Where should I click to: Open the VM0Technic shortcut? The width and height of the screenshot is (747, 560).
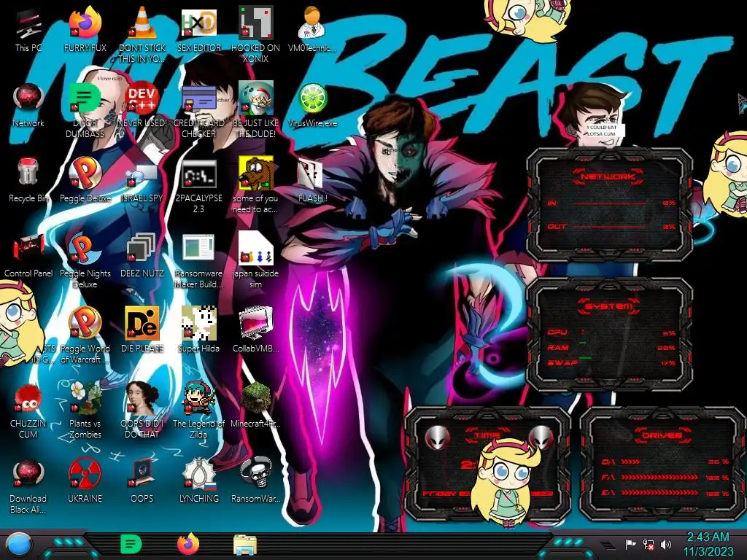point(312,31)
